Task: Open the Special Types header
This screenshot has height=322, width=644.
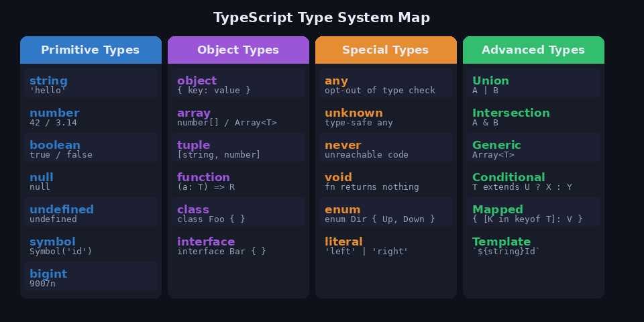Action: pos(386,50)
